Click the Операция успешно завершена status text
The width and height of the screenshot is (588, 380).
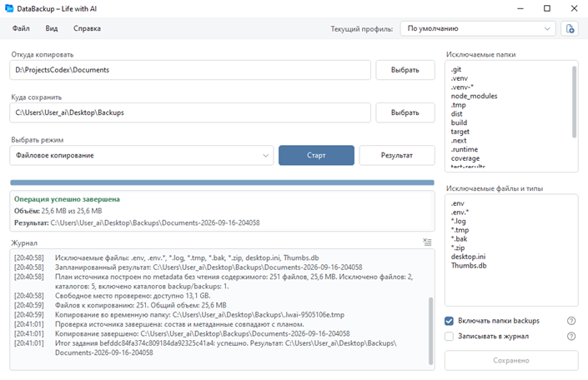pos(67,199)
